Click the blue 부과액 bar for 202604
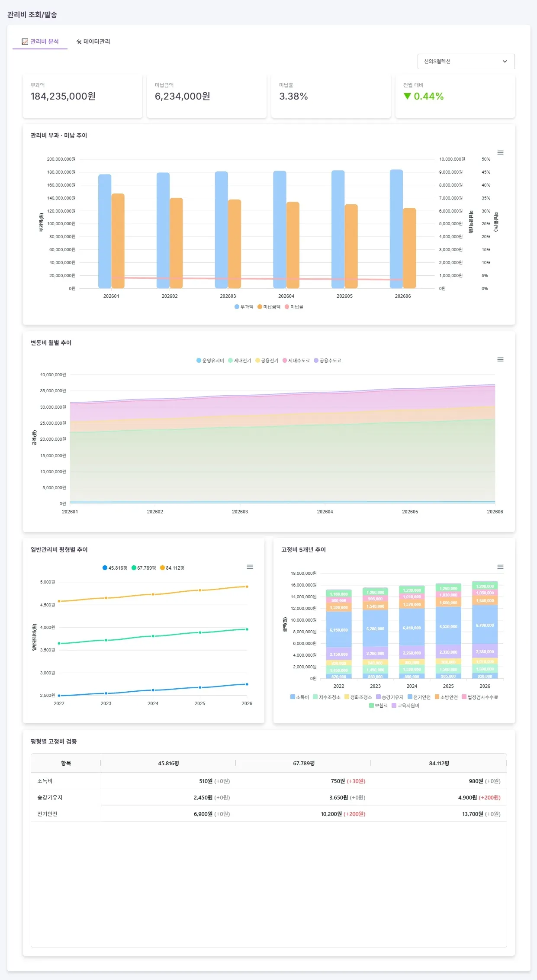Screen dimensions: 537x980 280,229
